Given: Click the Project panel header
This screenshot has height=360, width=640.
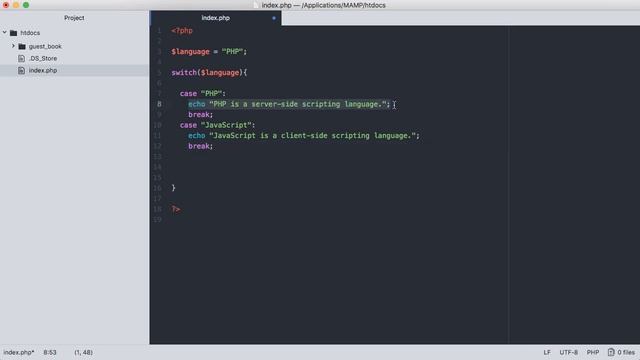Looking at the screenshot, I should (x=74, y=18).
